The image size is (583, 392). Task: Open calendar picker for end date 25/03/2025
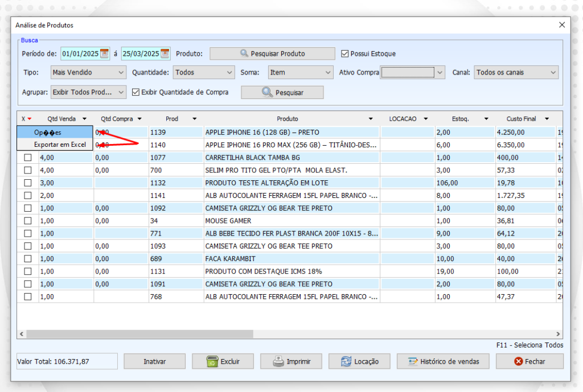(165, 53)
